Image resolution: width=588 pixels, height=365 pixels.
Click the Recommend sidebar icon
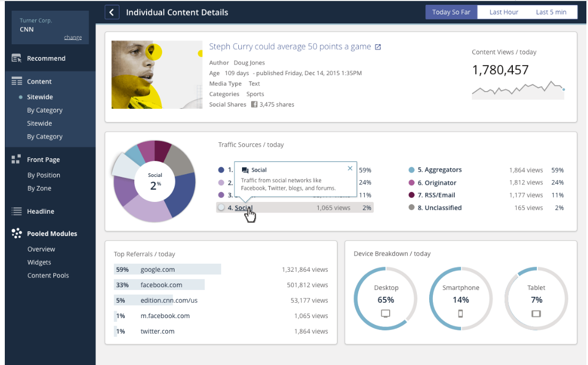(17, 58)
